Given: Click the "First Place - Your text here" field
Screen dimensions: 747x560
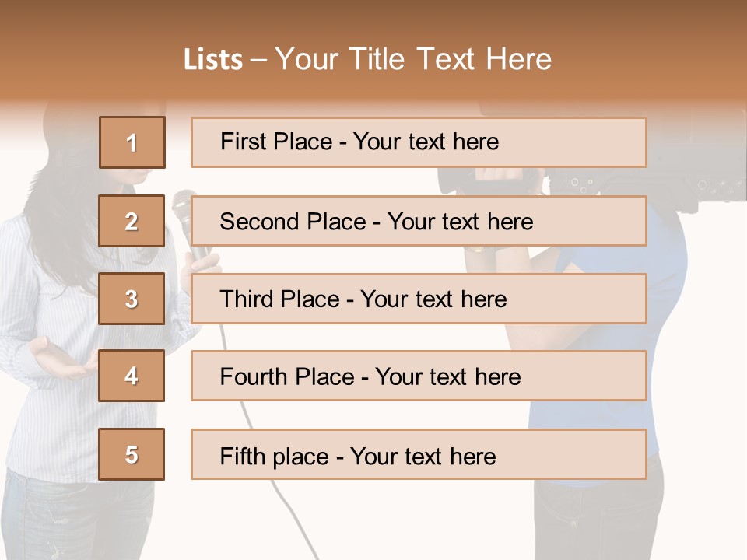Looking at the screenshot, I should point(419,142).
